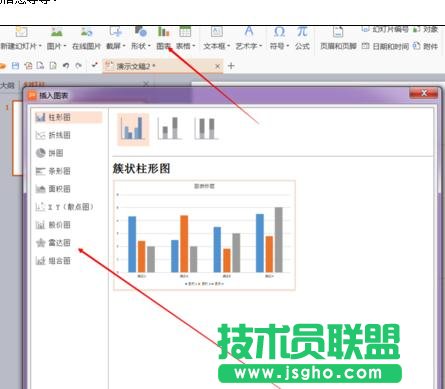This screenshot has width=445, height=389.
Task: Select XY Scatter (散点图) chart type
Action: coord(64,207)
